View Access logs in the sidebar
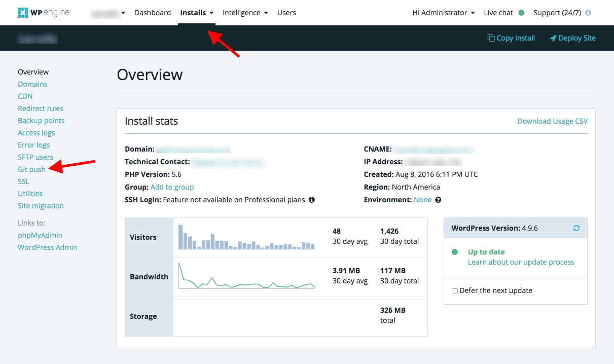This screenshot has width=614, height=364. click(37, 133)
